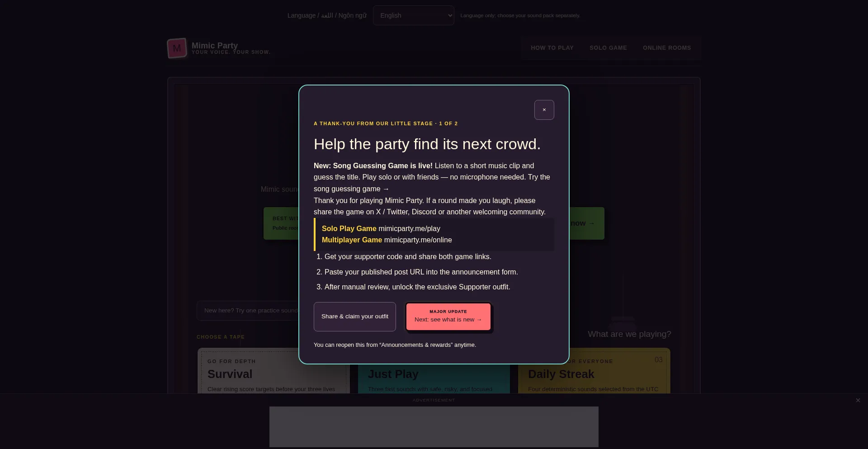Click the advertisement banner

click(x=434, y=427)
